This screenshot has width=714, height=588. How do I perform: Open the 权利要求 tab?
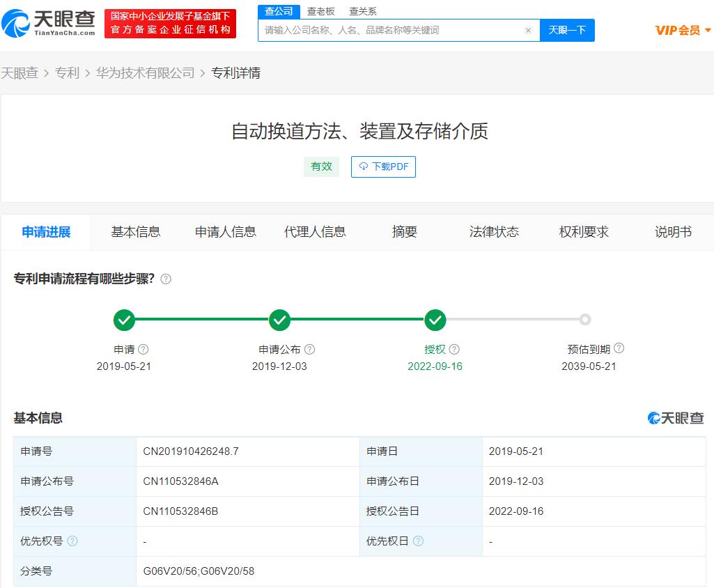pyautogui.click(x=583, y=232)
